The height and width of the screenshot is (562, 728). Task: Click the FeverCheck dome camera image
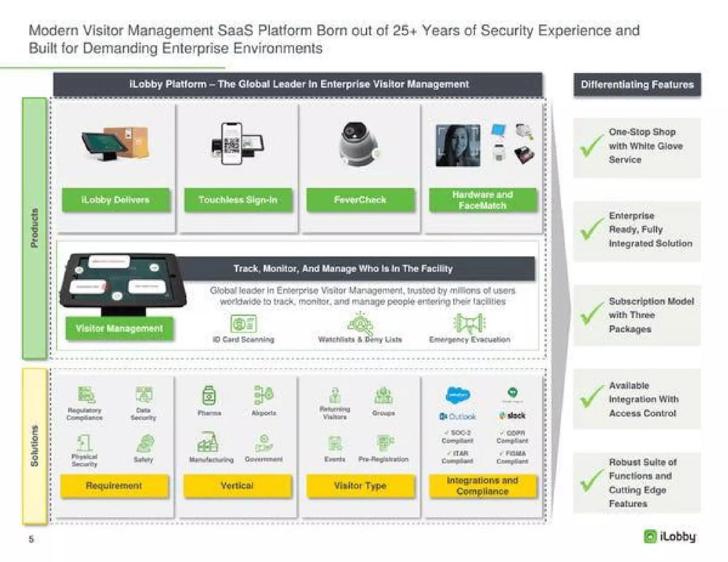tap(359, 143)
